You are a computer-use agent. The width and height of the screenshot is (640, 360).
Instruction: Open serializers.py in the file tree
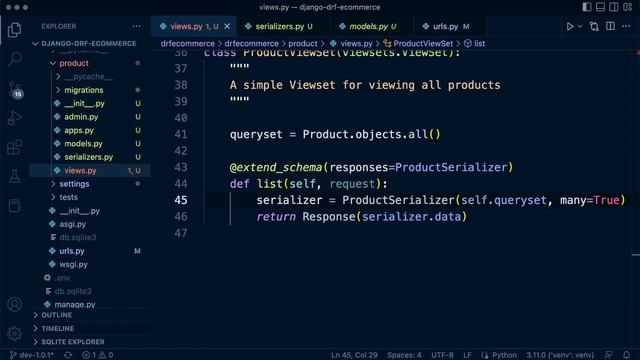click(89, 157)
